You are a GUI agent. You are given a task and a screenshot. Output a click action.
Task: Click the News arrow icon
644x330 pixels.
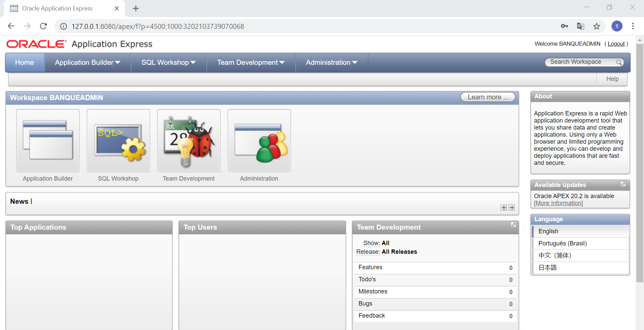tap(512, 207)
